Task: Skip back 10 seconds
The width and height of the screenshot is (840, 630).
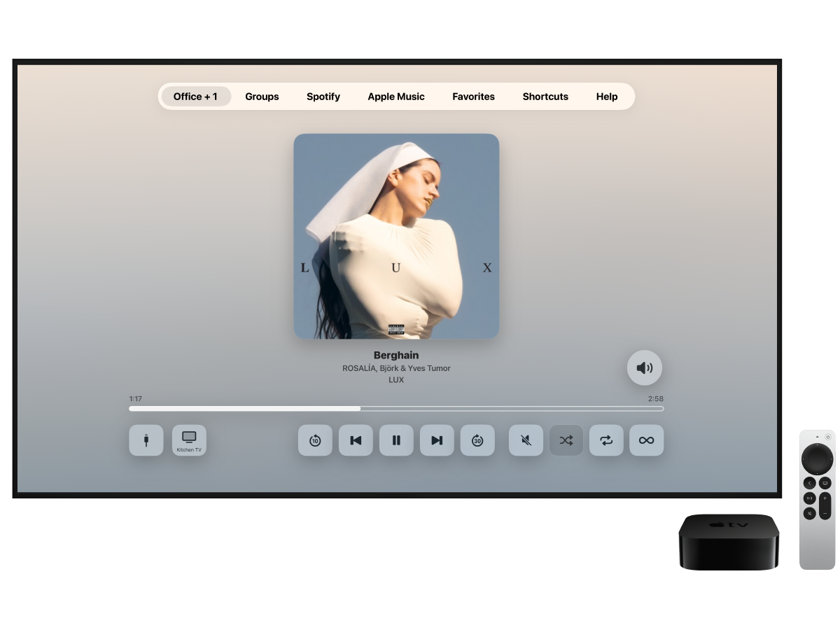Action: click(x=315, y=440)
